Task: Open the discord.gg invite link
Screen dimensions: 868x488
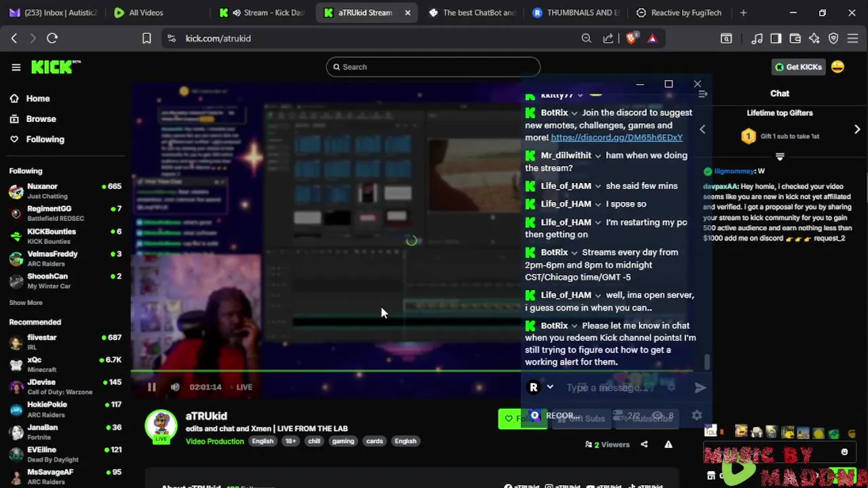Action: (616, 138)
